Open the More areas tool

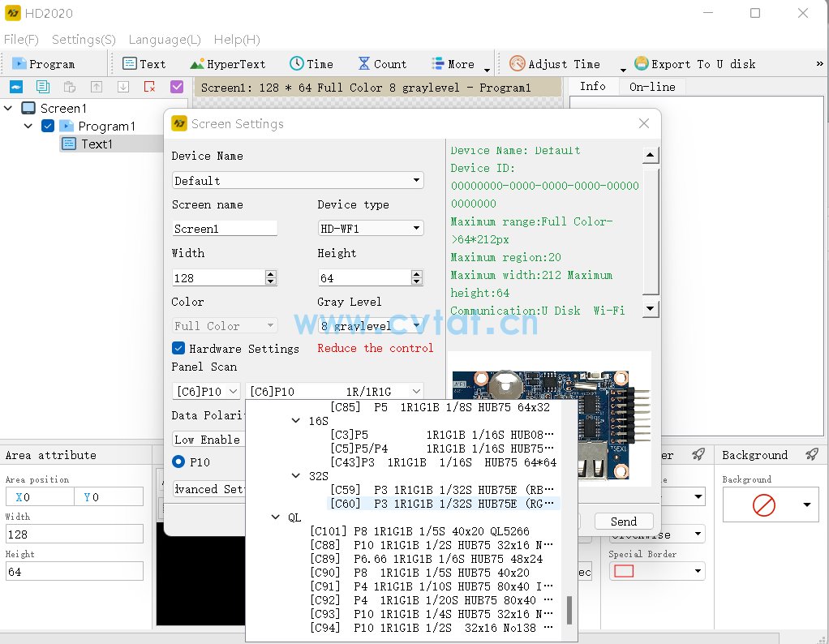point(453,64)
